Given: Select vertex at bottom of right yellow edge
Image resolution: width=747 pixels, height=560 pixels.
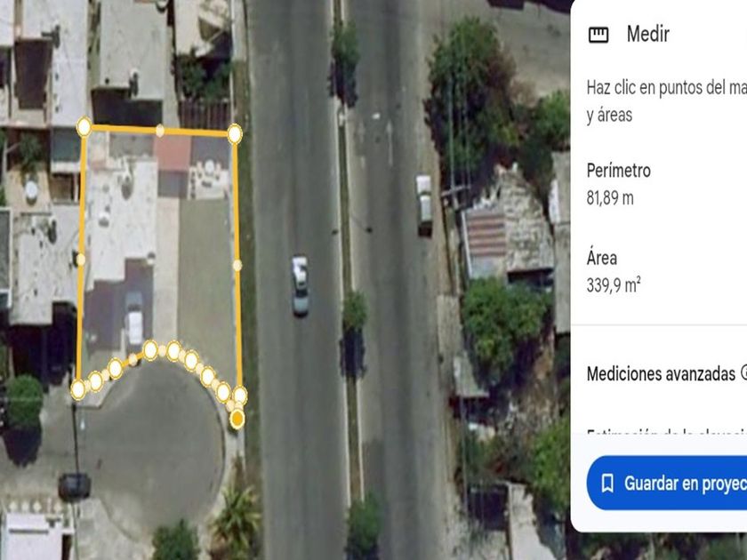Looking at the screenshot, I should point(239,396).
